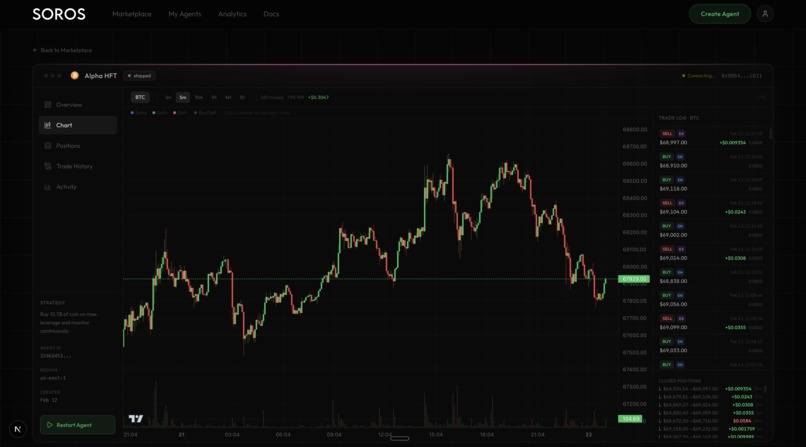
Task: Select the 15m timeframe
Action: 199,98
